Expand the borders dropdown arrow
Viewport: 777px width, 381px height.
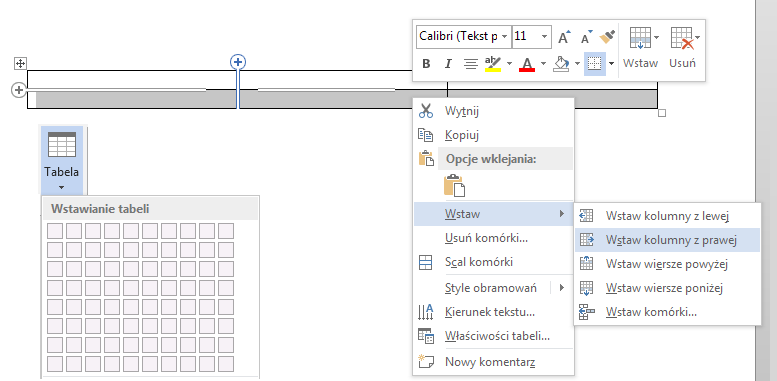click(x=611, y=63)
